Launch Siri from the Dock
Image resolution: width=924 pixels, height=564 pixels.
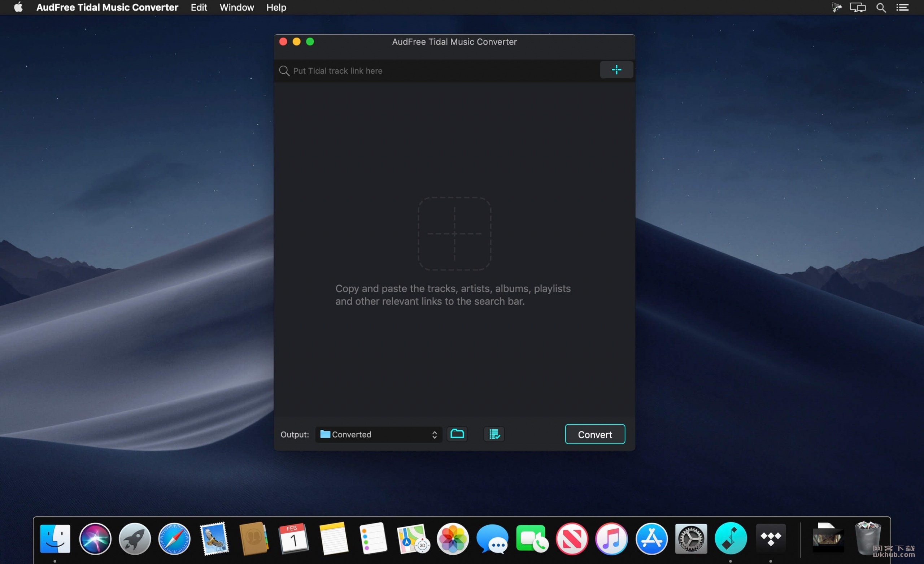[x=95, y=539]
